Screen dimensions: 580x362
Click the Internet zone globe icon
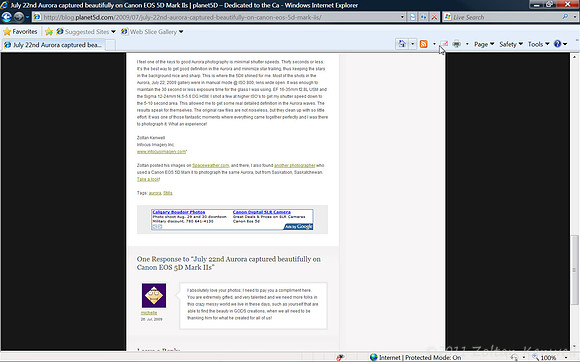tap(374, 357)
